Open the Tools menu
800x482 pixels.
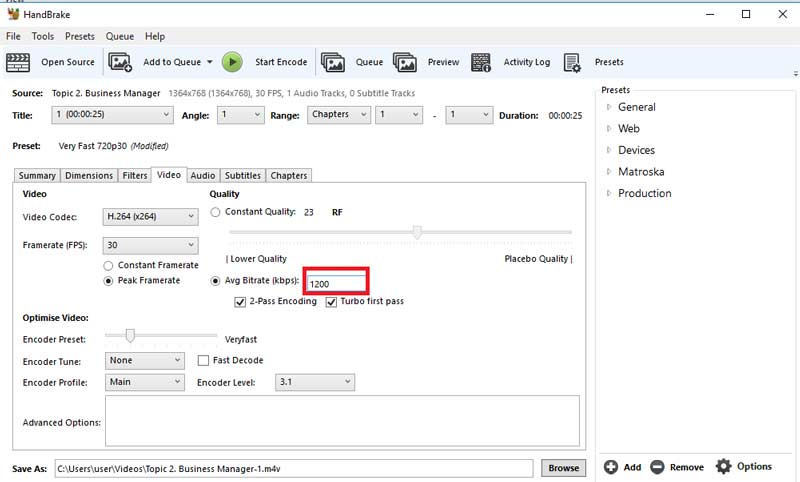click(42, 36)
